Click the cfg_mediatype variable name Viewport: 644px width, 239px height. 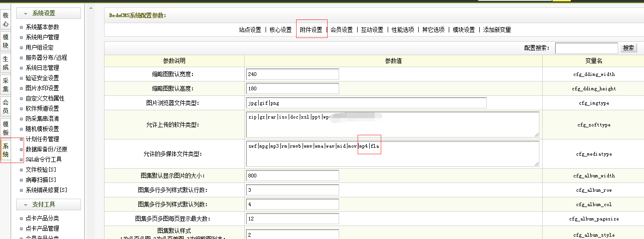click(x=594, y=154)
